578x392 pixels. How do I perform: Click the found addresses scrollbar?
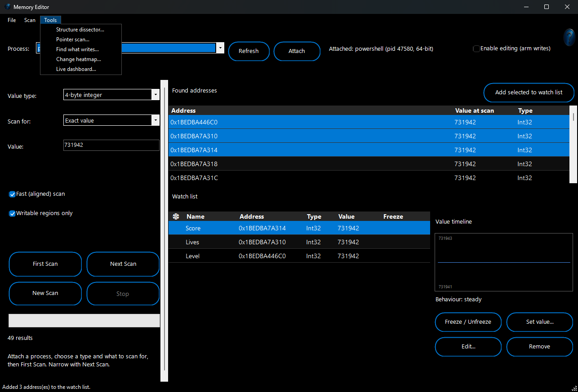(x=573, y=145)
